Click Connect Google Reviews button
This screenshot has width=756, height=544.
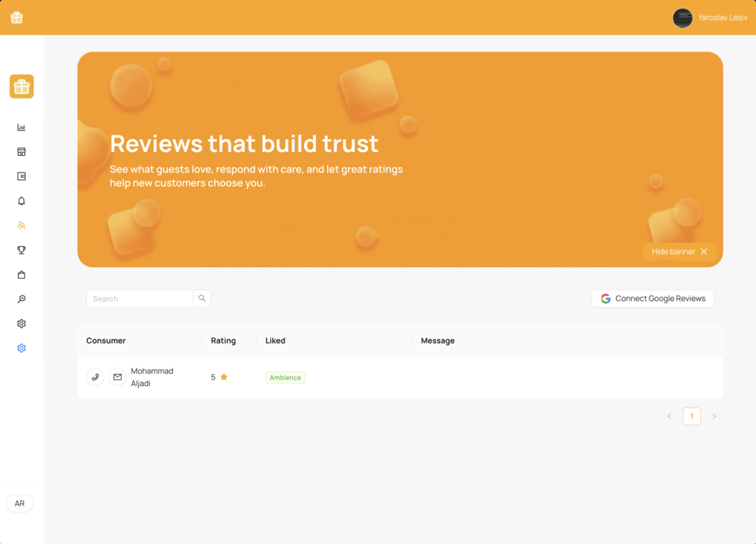coord(653,298)
